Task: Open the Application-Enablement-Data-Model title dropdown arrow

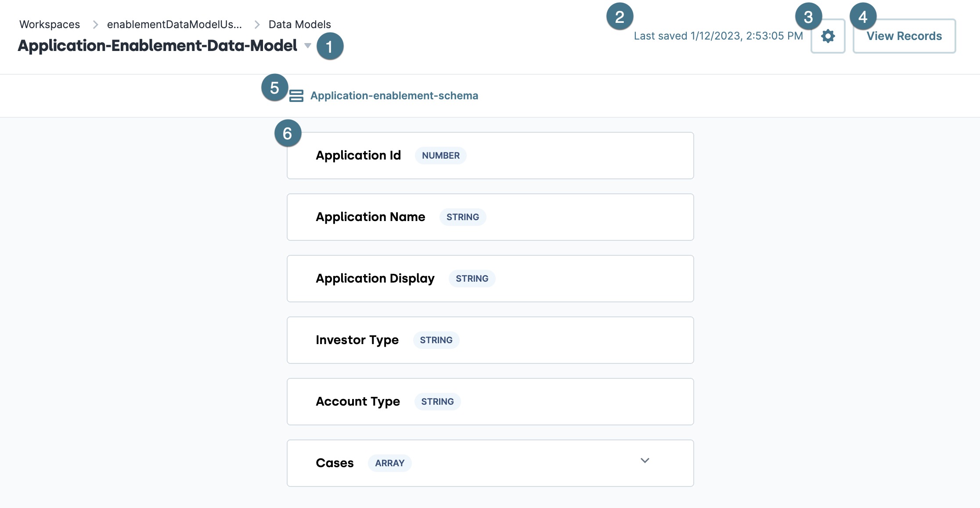Action: pos(308,46)
